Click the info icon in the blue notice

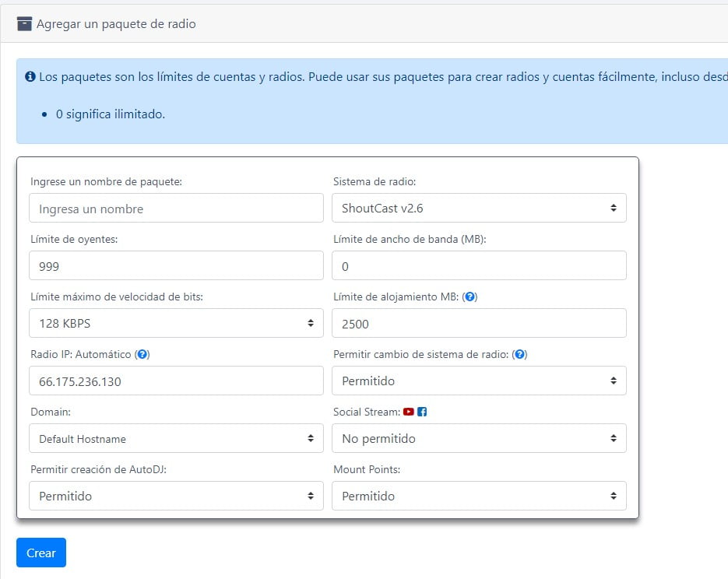30,77
